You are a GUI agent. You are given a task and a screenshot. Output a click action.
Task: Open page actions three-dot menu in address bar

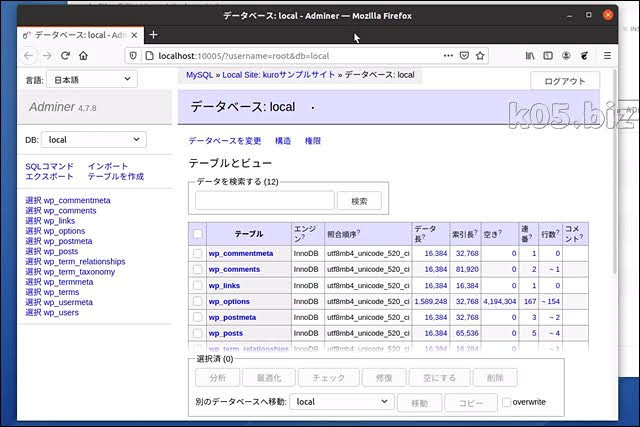pos(448,56)
